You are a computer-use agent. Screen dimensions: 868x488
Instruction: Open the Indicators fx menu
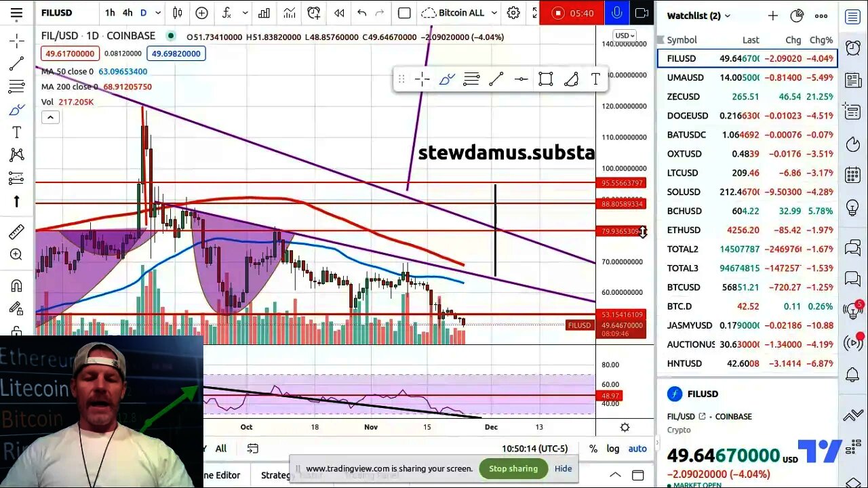tap(227, 13)
